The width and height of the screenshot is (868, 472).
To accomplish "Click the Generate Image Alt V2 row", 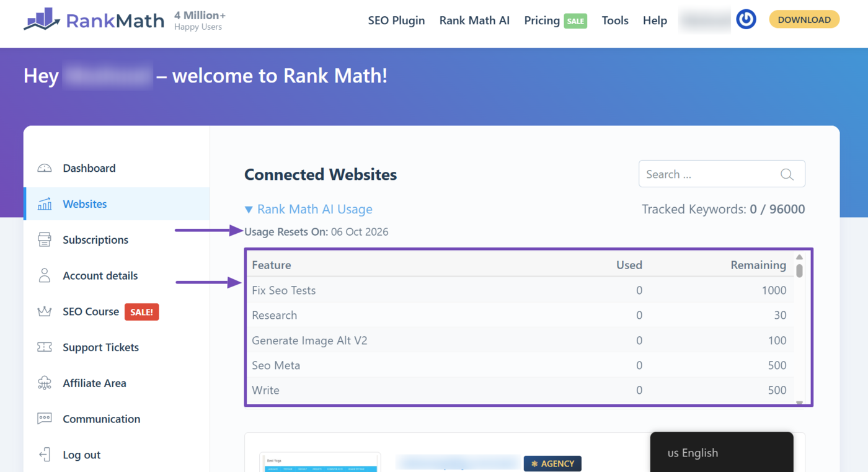I will [520, 341].
